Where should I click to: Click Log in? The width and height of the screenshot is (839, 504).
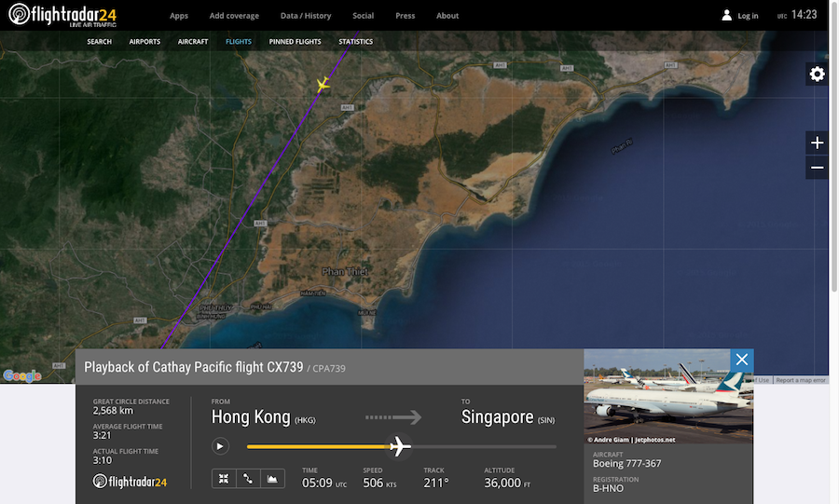coord(748,16)
